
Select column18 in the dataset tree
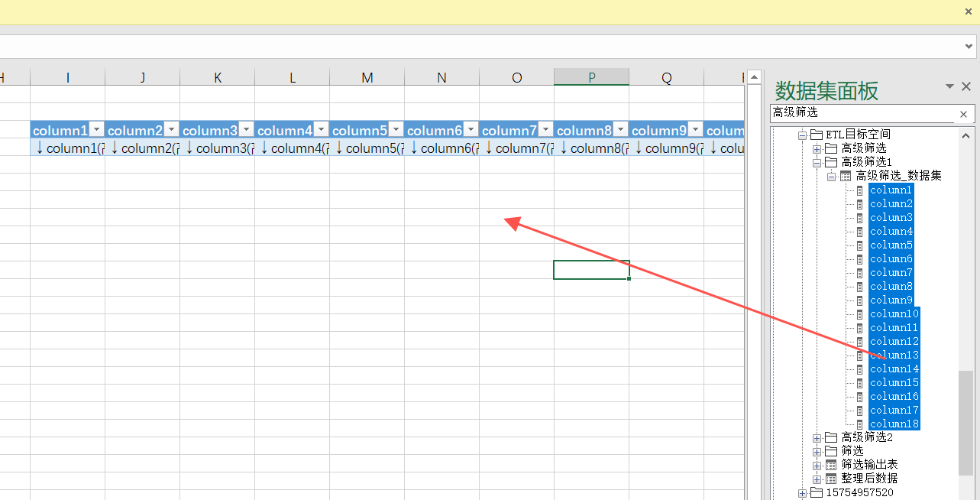(894, 424)
